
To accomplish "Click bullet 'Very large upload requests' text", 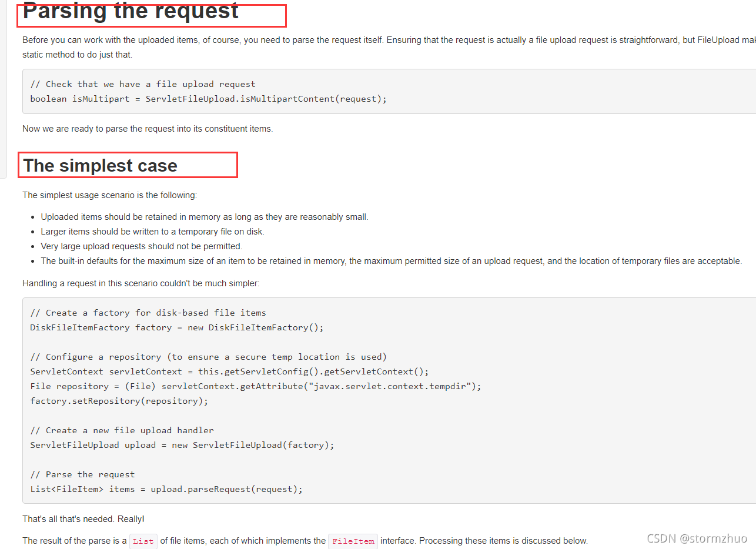I will 141,246.
